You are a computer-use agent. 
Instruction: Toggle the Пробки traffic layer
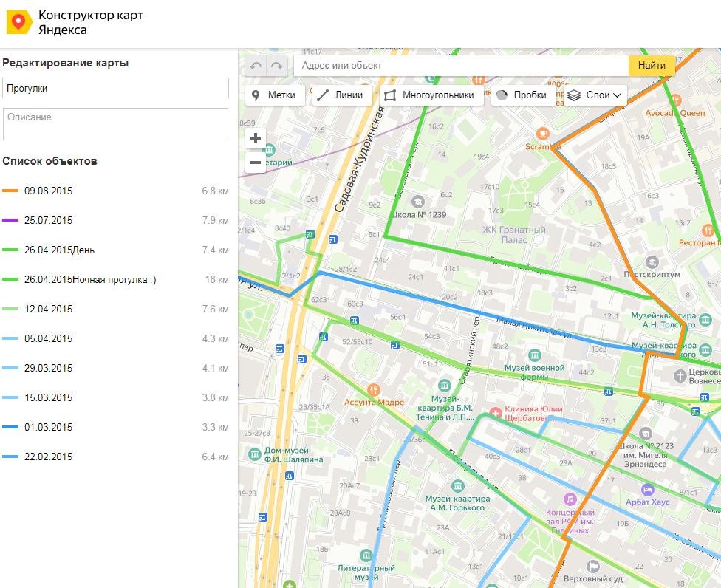click(x=522, y=95)
